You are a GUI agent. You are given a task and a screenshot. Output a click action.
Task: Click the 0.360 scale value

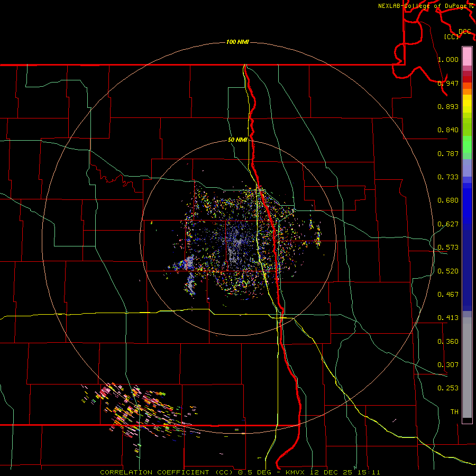coord(448,342)
